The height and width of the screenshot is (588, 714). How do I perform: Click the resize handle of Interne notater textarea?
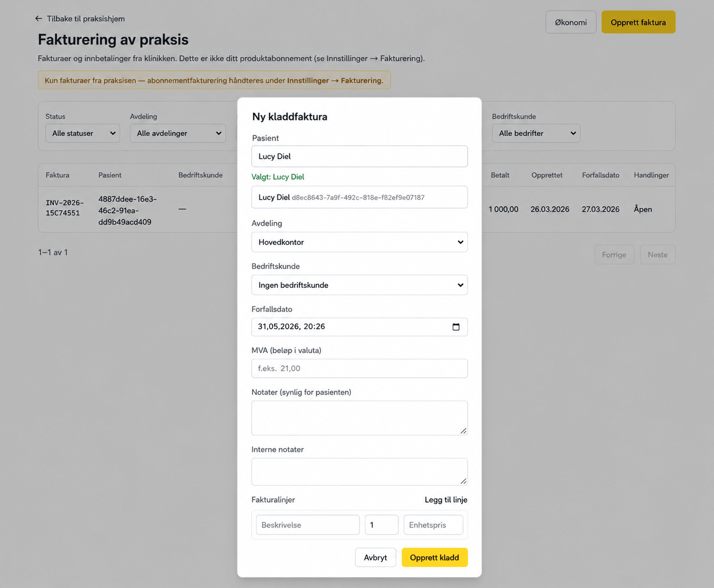point(463,481)
